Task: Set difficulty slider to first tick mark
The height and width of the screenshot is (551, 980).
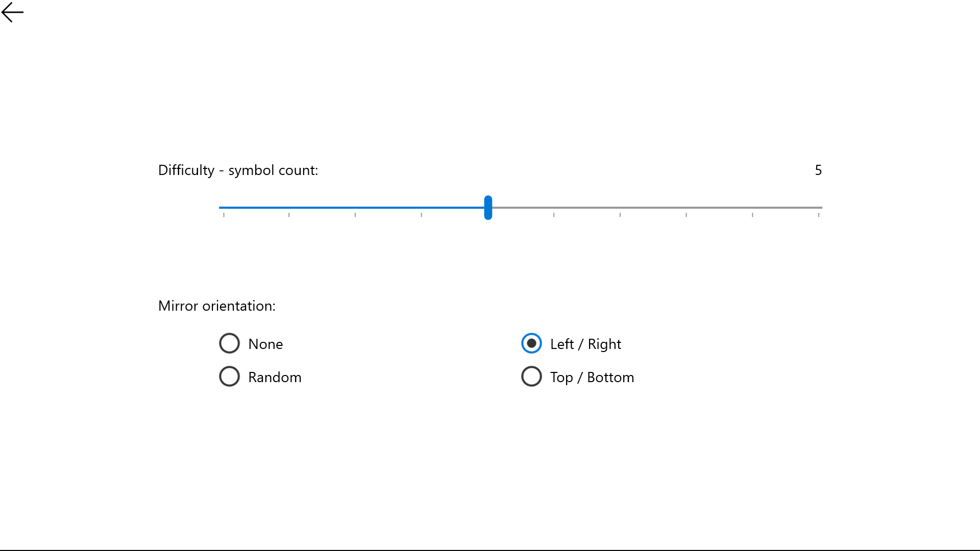Action: coord(224,208)
